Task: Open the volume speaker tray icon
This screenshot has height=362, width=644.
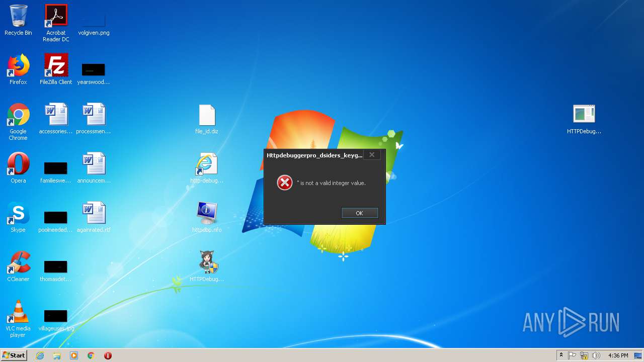Action: (x=596, y=355)
